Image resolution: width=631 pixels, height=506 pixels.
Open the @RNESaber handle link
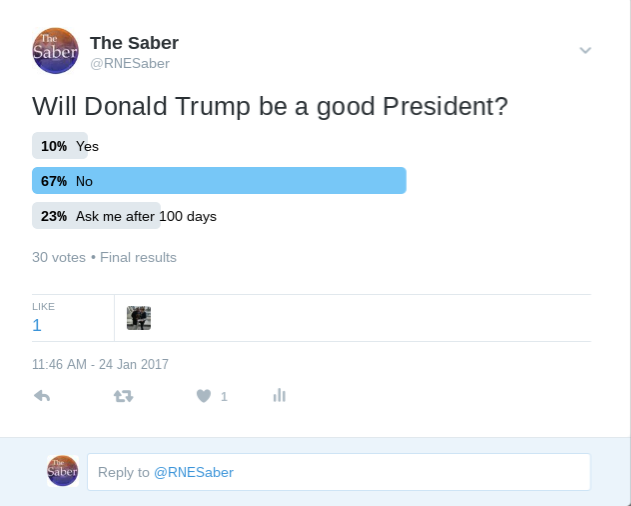tap(130, 64)
